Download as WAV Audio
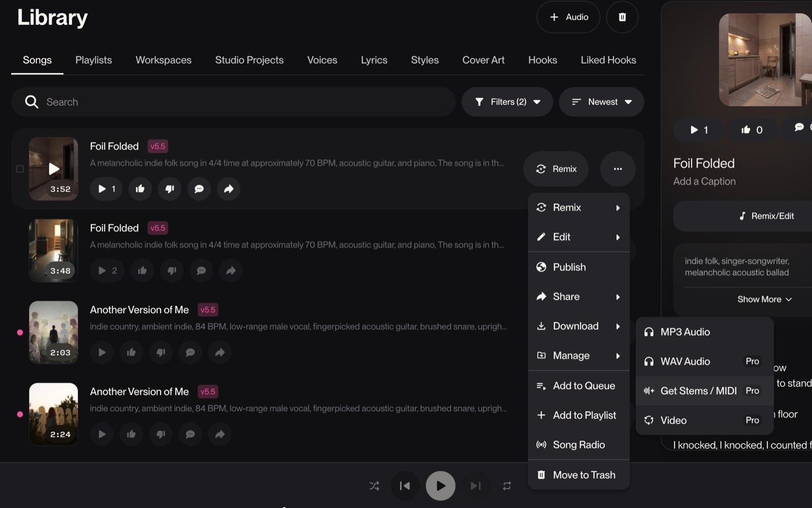 coord(704,362)
